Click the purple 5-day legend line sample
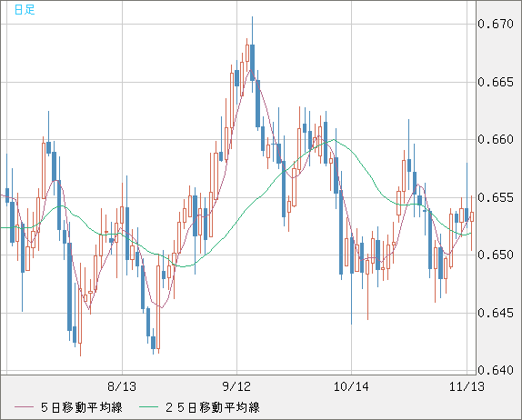Screen dimensions: 522x420 click(x=24, y=407)
